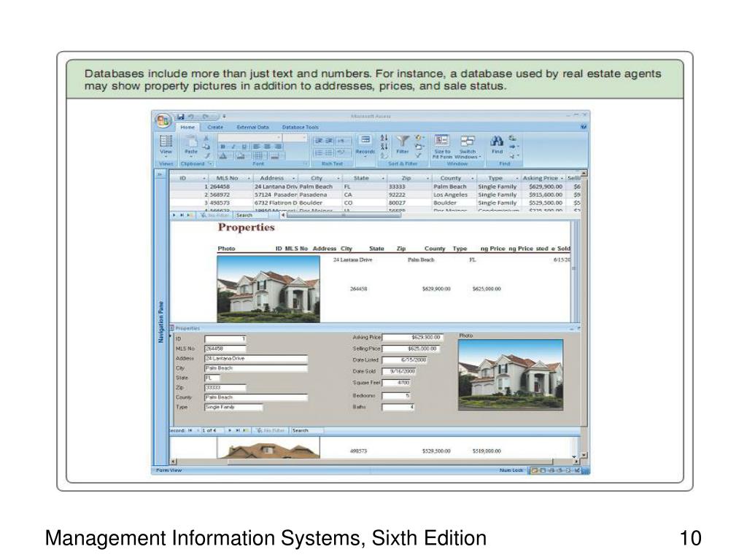Viewport: 747px width, 560px height.
Task: Toggle Bold formatting button
Action: (222, 147)
